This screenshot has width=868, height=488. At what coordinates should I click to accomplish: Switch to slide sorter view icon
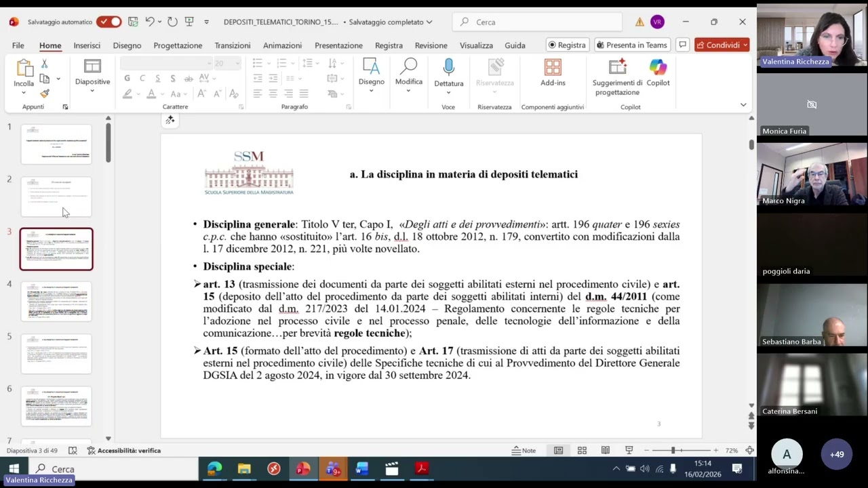click(x=582, y=451)
